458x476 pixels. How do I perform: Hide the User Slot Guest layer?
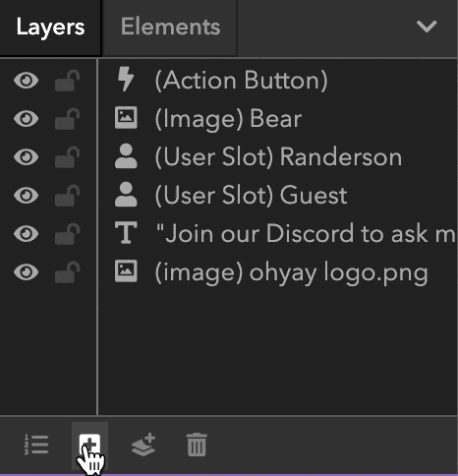[27, 196]
